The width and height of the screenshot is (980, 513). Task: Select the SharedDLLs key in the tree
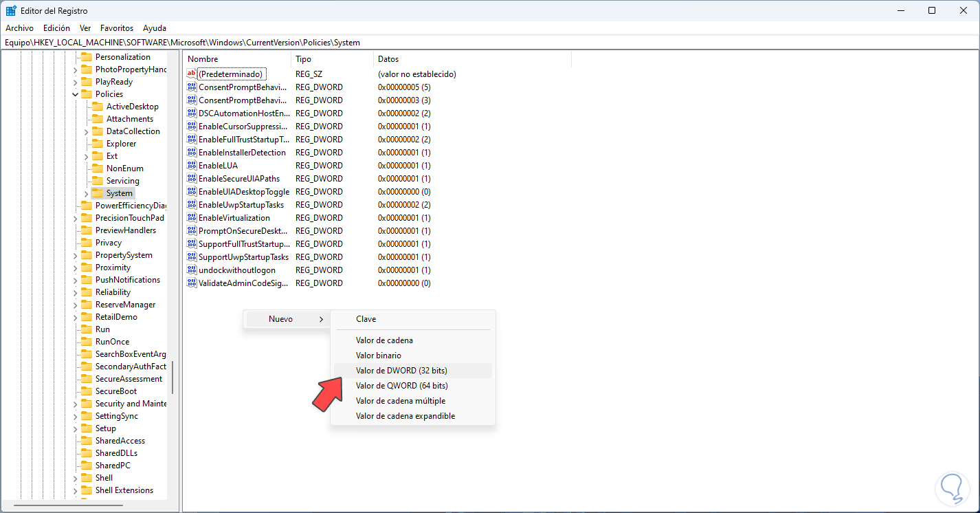click(116, 453)
